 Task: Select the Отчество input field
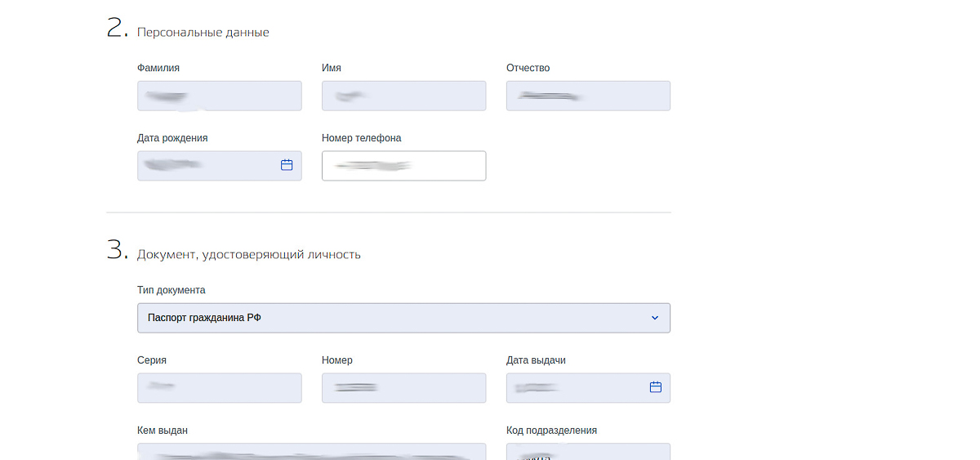tap(588, 96)
